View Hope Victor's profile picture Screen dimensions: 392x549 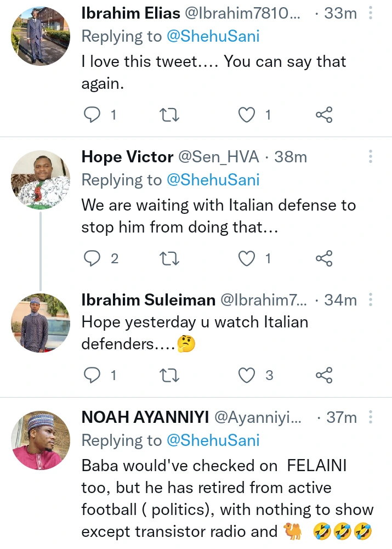(x=41, y=180)
